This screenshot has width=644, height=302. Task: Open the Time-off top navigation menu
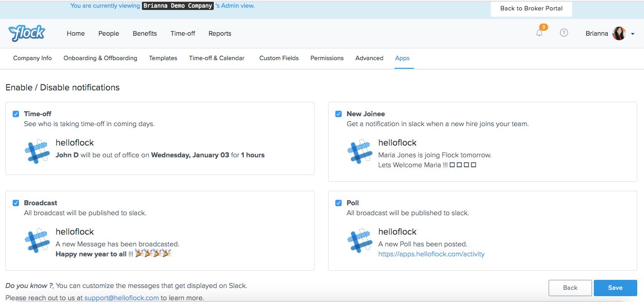coord(183,33)
